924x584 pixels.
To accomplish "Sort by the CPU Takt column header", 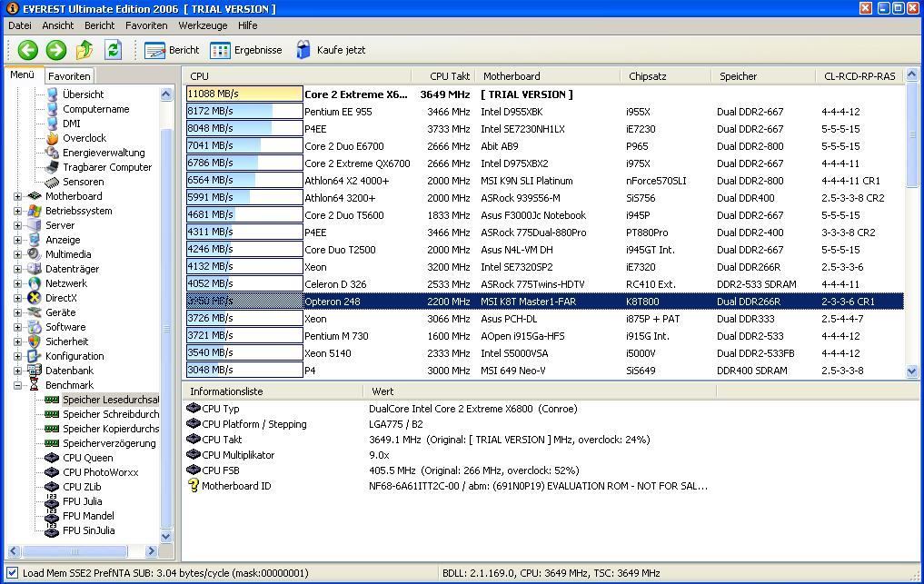I will coord(442,76).
